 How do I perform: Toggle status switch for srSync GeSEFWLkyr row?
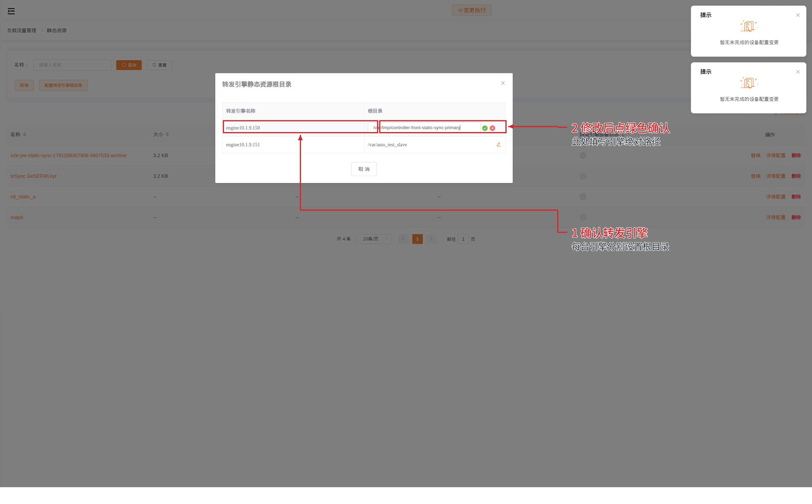point(583,176)
